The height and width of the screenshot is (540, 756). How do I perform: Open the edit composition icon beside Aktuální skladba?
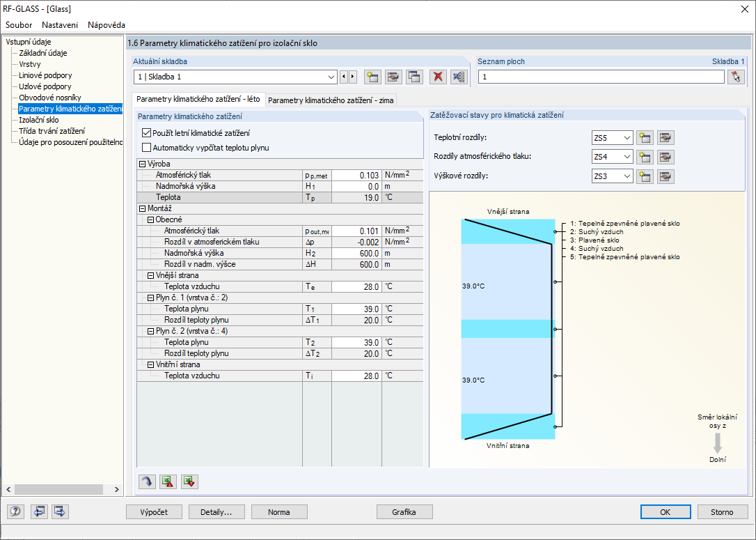393,77
